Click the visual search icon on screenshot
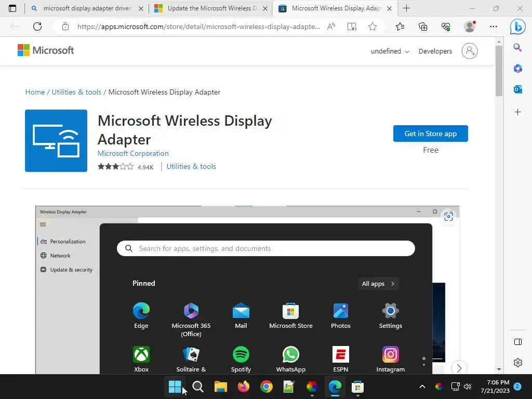Image resolution: width=532 pixels, height=399 pixels. (x=448, y=216)
